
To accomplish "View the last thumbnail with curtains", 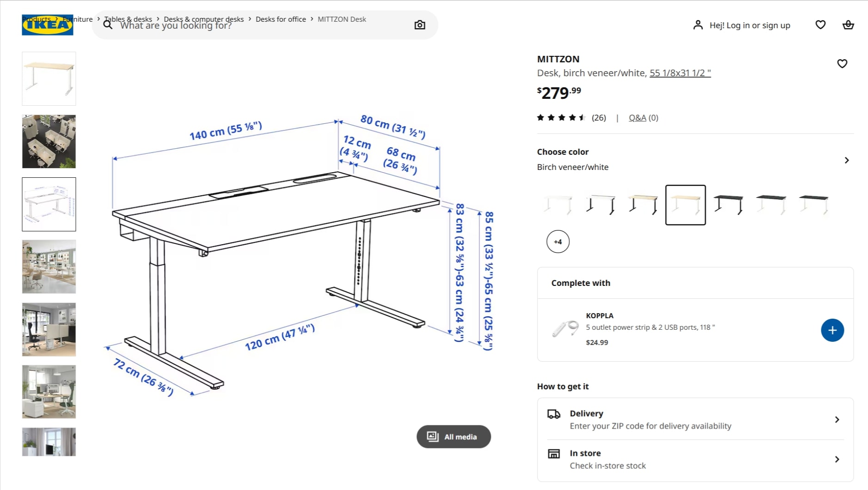I will (49, 442).
